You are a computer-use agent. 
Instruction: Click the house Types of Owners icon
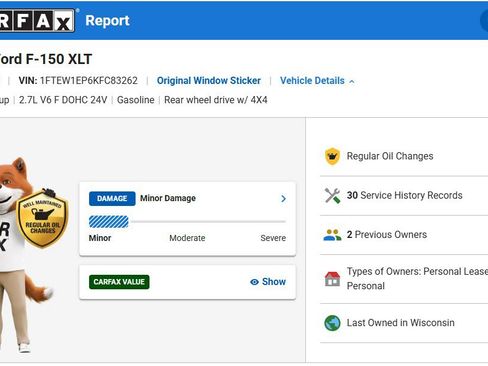pos(332,279)
